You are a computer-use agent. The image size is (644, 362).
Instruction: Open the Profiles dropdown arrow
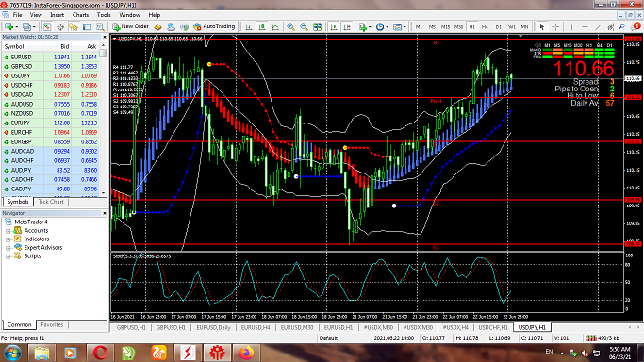click(34, 27)
